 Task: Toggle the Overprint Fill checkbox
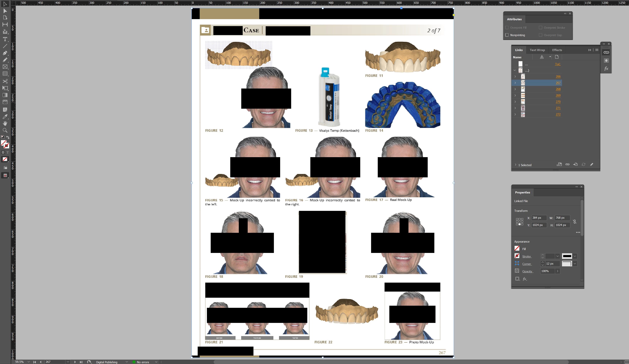[x=507, y=28]
